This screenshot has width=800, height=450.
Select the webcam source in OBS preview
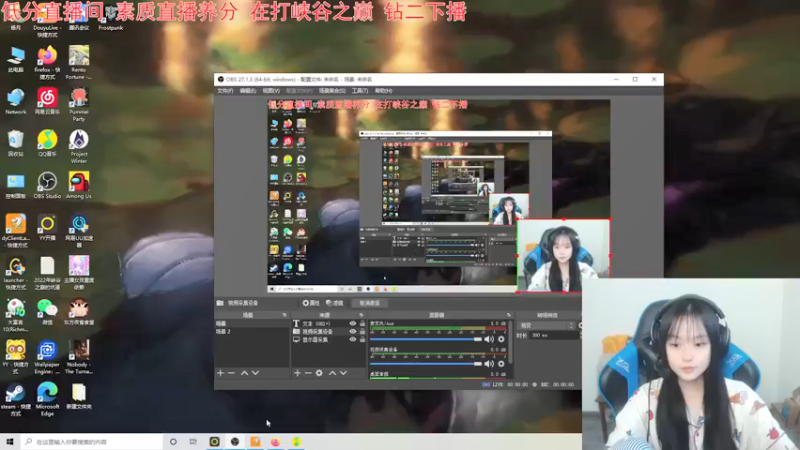point(564,256)
